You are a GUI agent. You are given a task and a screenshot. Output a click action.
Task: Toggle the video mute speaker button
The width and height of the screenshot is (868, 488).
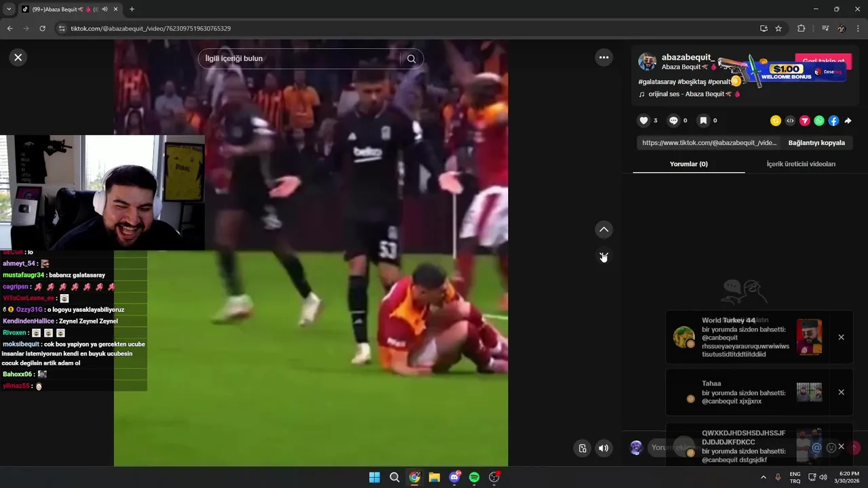[604, 448]
